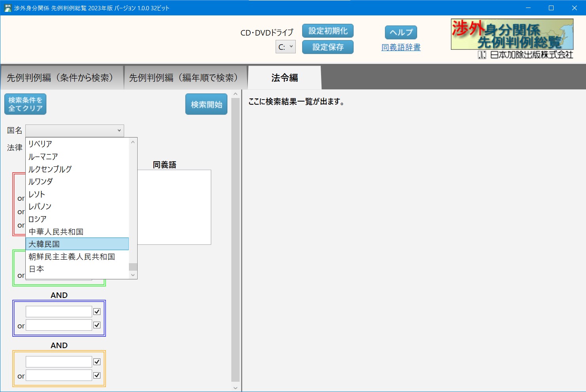The width and height of the screenshot is (586, 392).
Task: Click the 'or' text field in the orange group
Action: click(59, 375)
